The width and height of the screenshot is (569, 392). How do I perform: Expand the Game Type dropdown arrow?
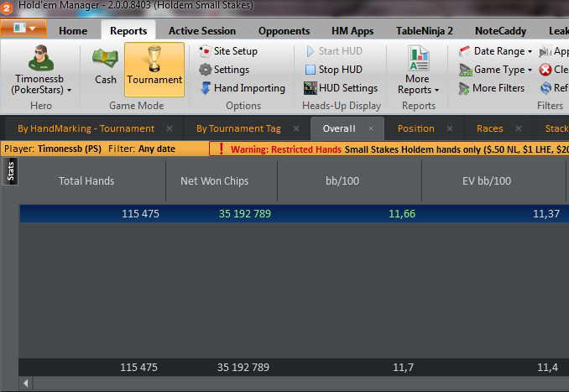tap(530, 70)
